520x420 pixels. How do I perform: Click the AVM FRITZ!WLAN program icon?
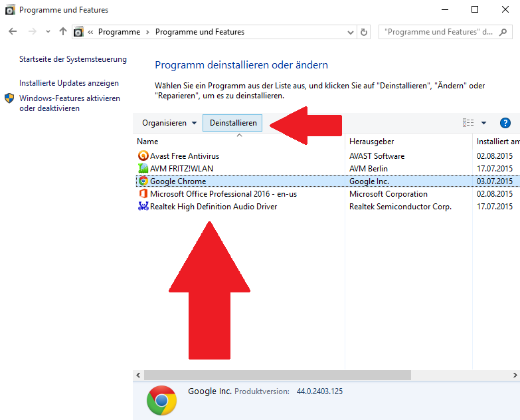[143, 169]
